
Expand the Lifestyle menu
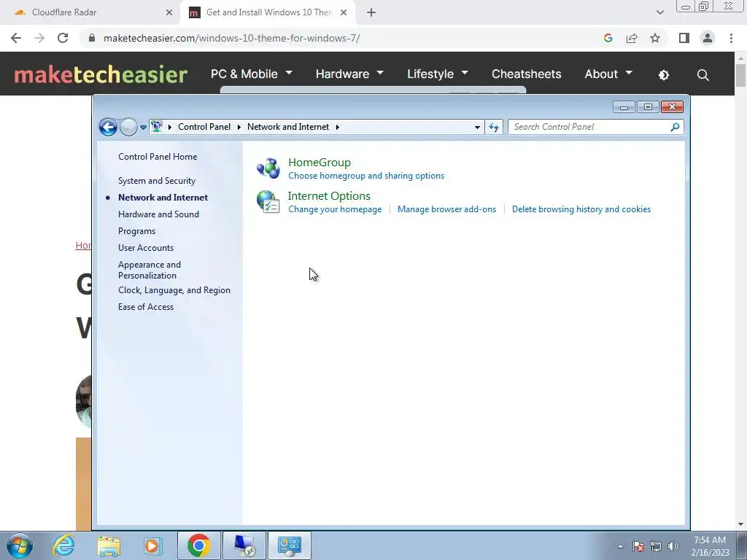pos(438,74)
